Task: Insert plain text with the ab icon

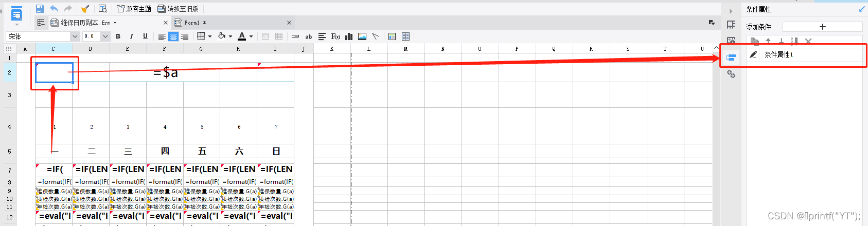Action: 309,36
